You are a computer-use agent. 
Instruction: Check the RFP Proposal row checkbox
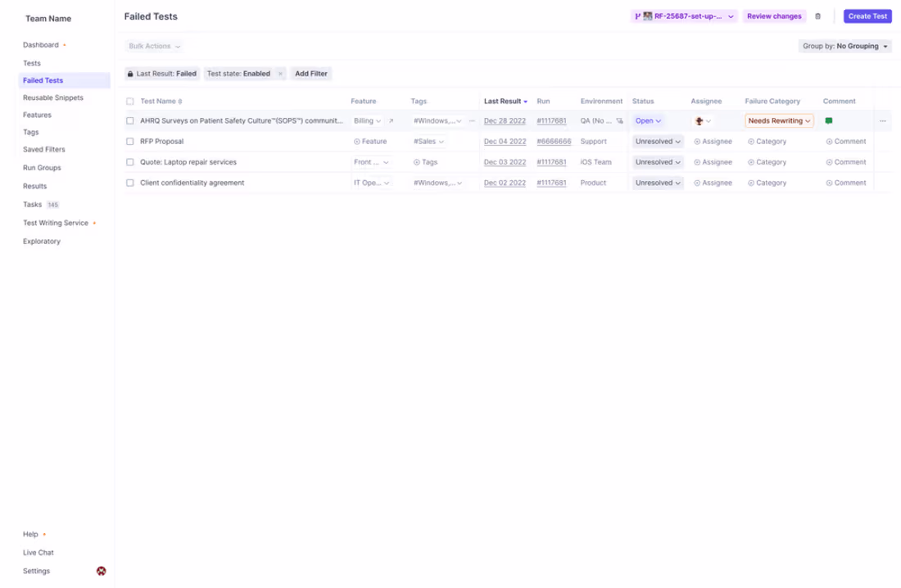[x=128, y=141]
